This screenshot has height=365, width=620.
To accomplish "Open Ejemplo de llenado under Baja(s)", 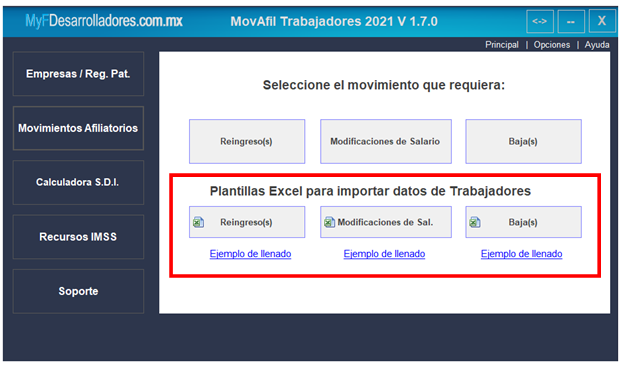I will (x=522, y=254).
